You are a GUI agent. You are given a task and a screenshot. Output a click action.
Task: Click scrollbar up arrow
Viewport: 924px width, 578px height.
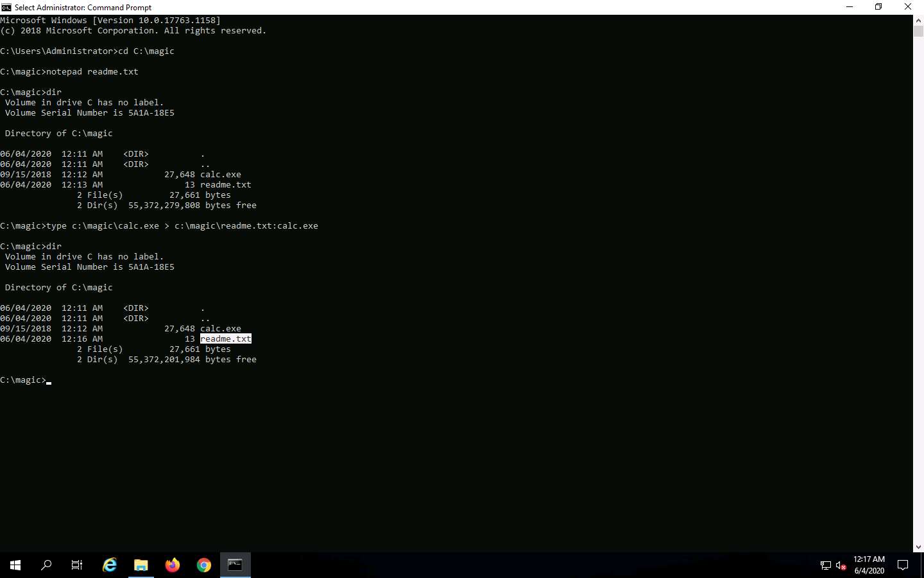(x=918, y=21)
